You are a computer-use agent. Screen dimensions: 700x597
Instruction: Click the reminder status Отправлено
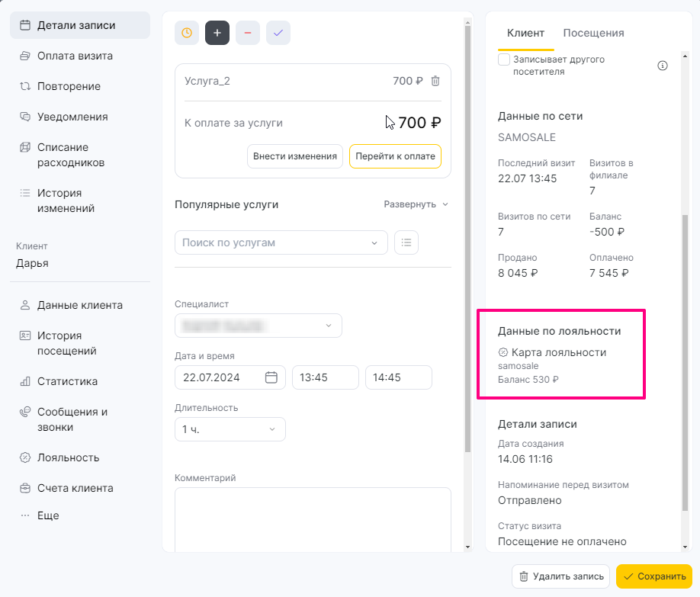pos(529,500)
